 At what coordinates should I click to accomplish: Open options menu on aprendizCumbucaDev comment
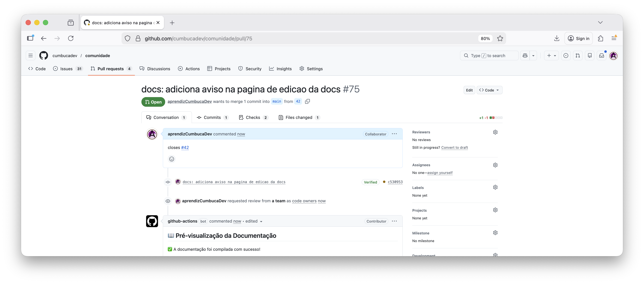tap(394, 134)
